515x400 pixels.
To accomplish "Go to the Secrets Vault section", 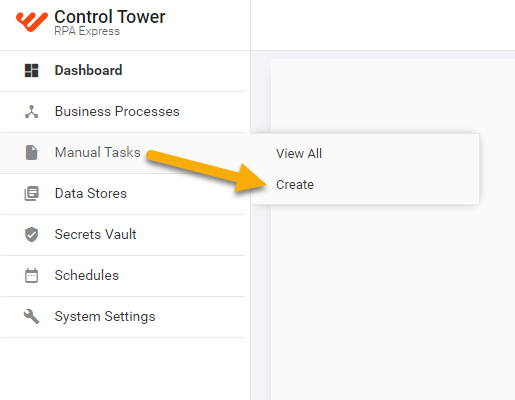I will 123,235.
